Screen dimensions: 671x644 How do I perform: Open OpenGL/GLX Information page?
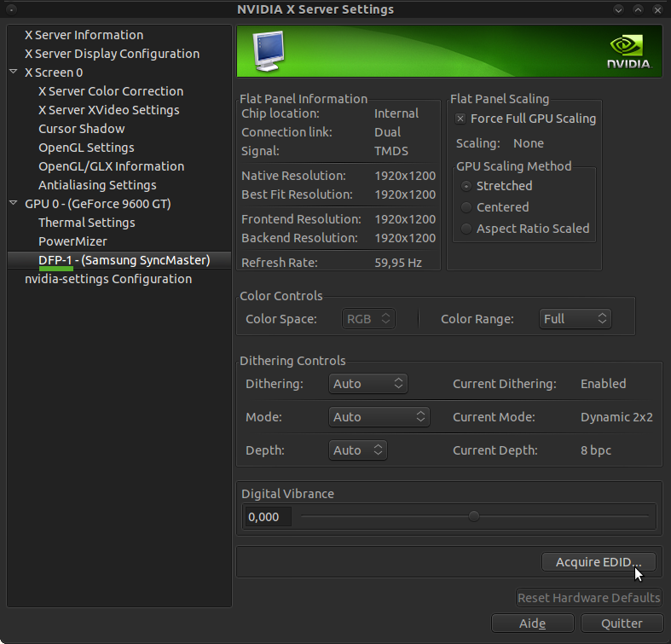111,166
